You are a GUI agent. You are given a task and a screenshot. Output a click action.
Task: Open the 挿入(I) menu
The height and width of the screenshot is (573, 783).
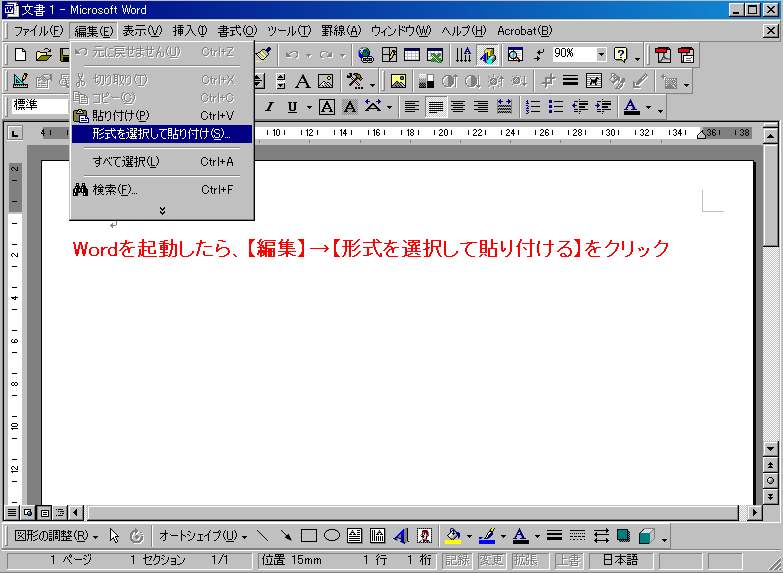tap(190, 31)
